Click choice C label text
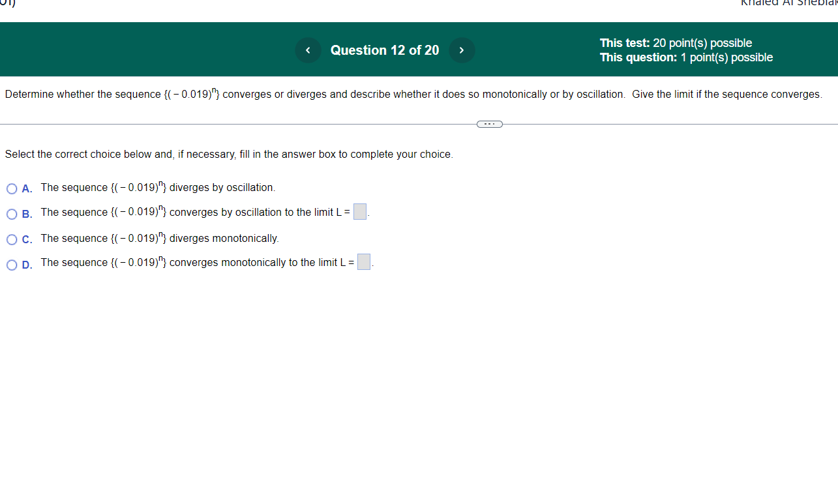The height and width of the screenshot is (504, 838). [x=160, y=238]
